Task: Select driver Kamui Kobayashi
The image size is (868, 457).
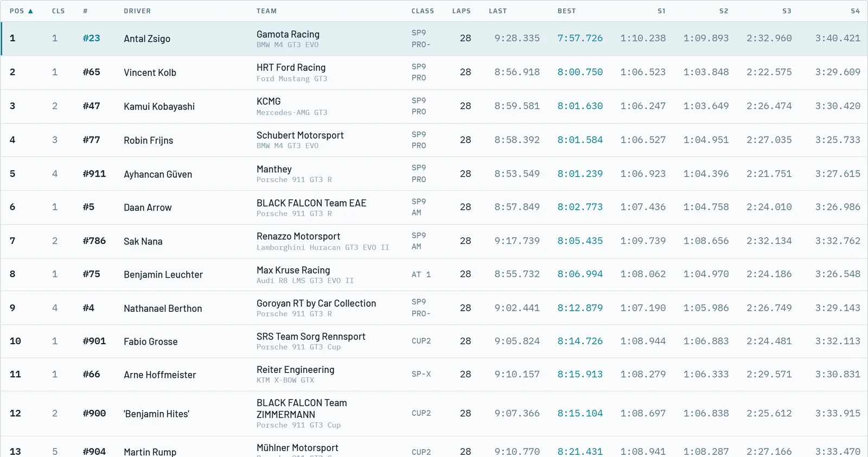Action: coord(159,107)
